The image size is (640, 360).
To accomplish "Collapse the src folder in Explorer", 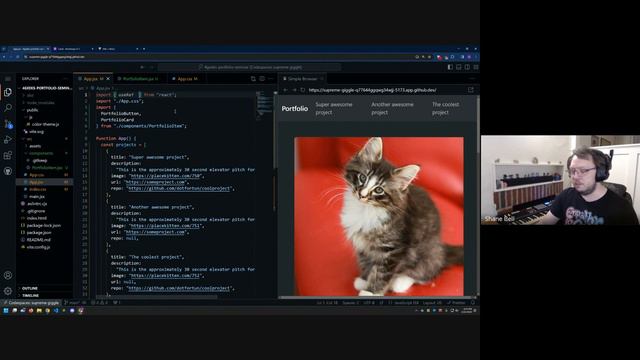I will coord(29,139).
